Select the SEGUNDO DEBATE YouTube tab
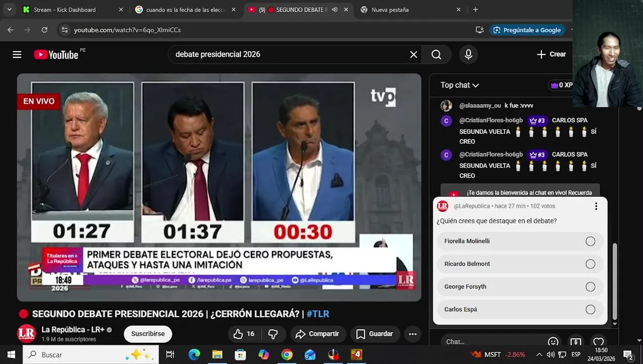The height and width of the screenshot is (364, 643). pos(298,10)
